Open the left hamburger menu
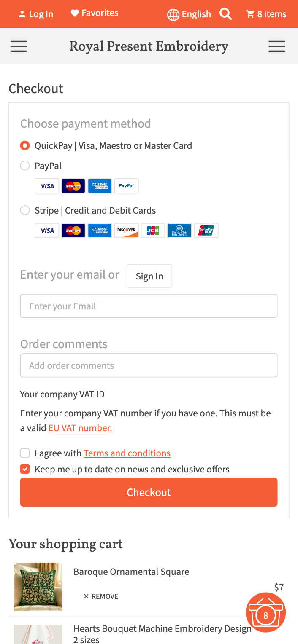The height and width of the screenshot is (644, 298). coord(19,46)
